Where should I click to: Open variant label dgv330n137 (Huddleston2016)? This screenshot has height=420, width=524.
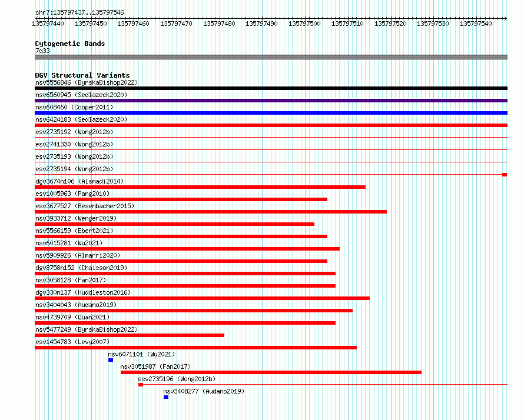coord(83,292)
